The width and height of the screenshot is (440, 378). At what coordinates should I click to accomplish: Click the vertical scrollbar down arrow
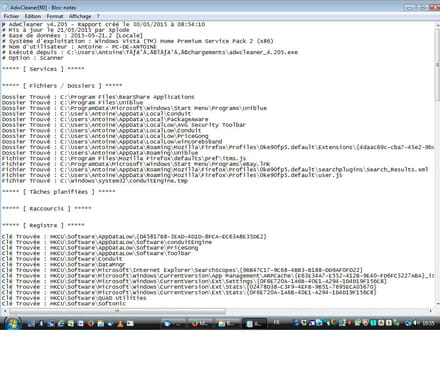(x=437, y=303)
